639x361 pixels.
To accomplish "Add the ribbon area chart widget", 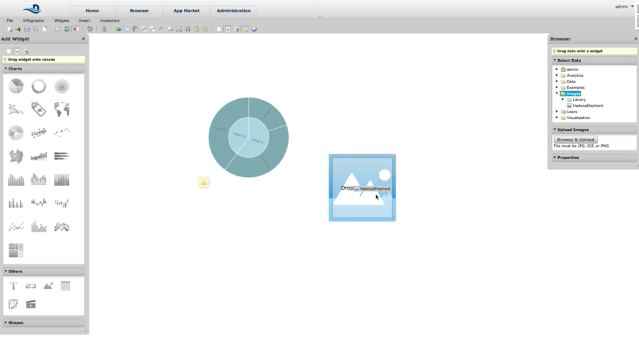I will point(62,227).
